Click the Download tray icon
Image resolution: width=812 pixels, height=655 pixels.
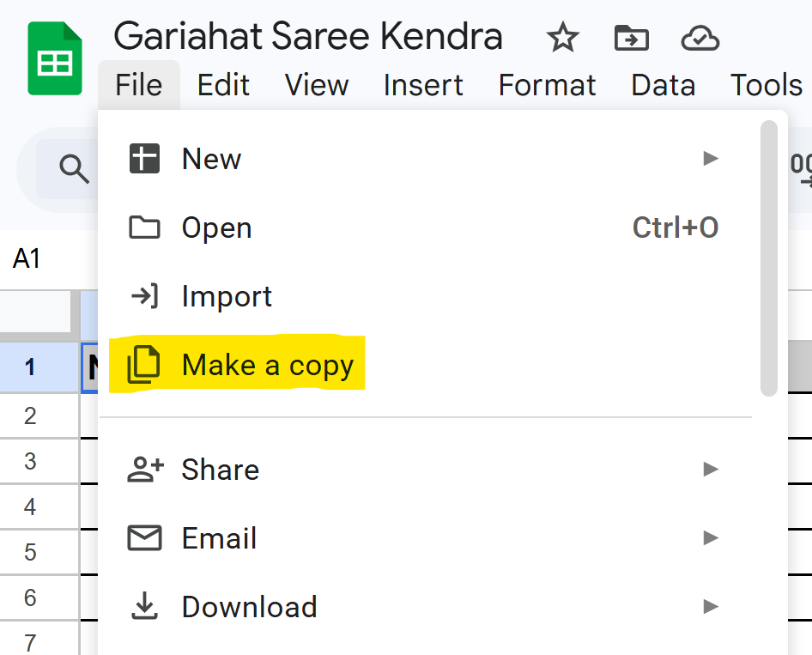(144, 607)
